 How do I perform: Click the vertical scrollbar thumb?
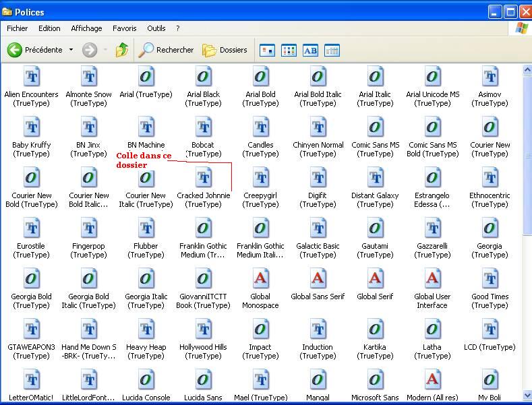(x=527, y=156)
